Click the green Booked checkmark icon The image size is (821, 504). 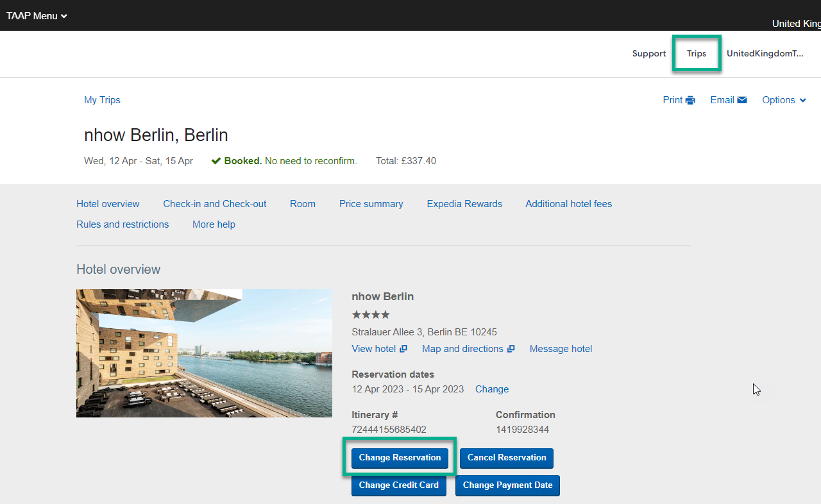216,160
